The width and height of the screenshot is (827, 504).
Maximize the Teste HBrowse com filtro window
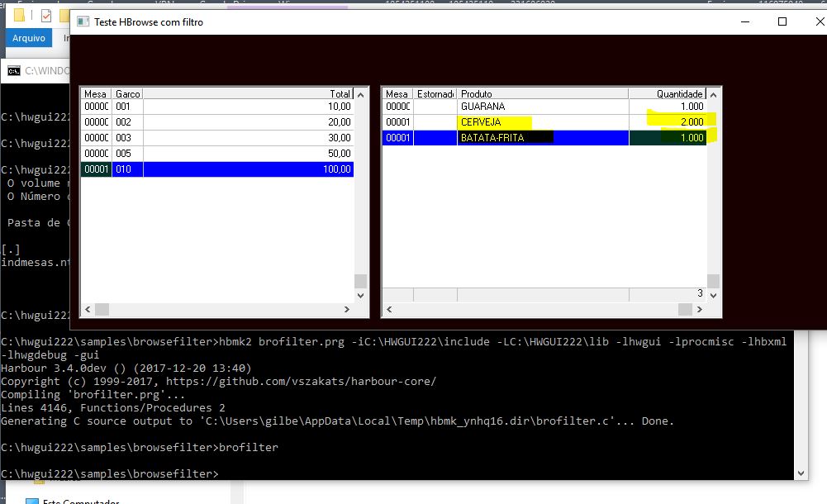(782, 22)
